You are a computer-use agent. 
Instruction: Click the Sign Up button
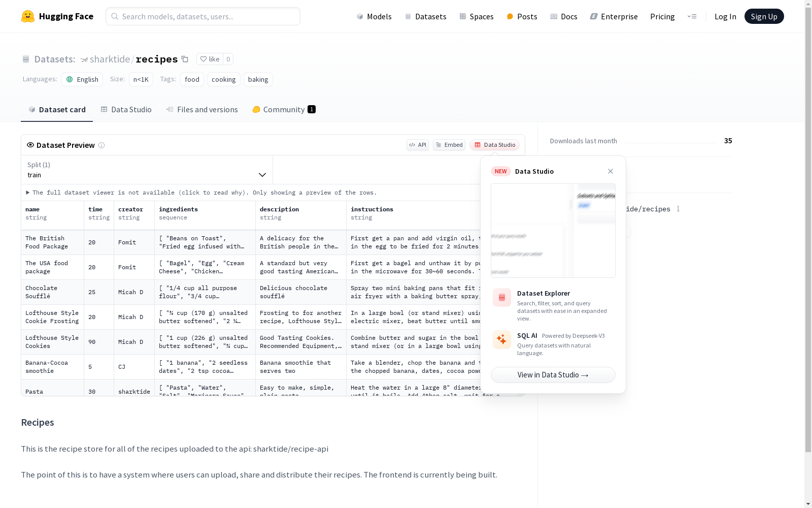click(x=764, y=16)
